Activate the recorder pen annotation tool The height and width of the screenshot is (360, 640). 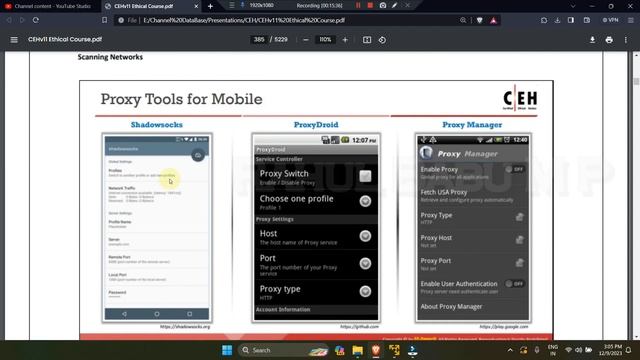click(x=394, y=6)
